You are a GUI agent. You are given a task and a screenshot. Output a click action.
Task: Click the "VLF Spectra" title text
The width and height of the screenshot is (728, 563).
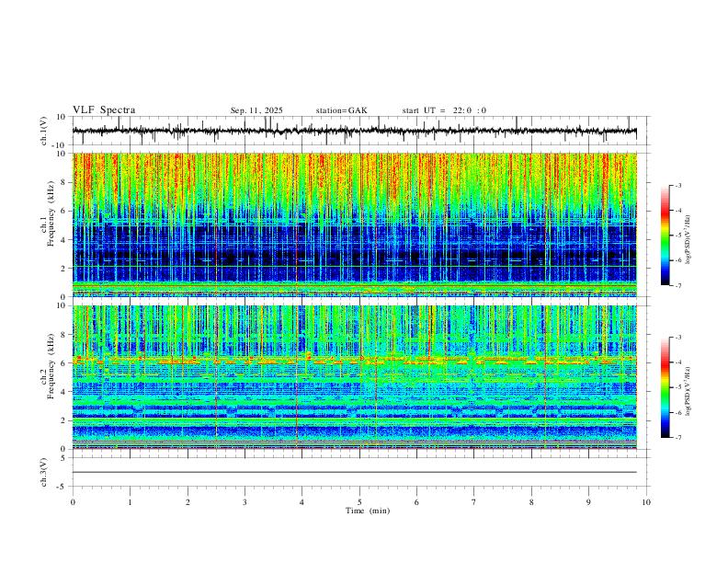tap(104, 110)
